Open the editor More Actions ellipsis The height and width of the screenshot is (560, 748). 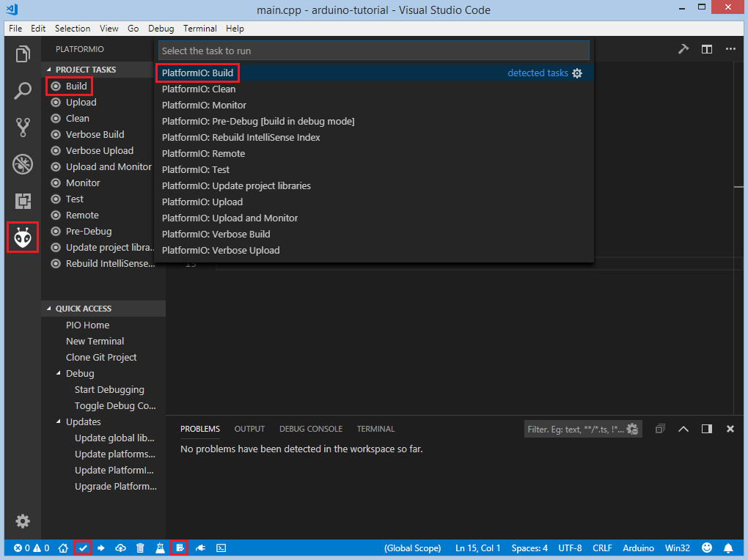pos(730,49)
